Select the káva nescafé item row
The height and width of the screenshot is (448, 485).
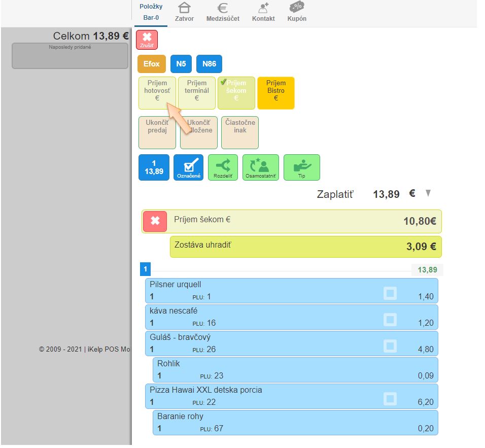click(x=264, y=317)
